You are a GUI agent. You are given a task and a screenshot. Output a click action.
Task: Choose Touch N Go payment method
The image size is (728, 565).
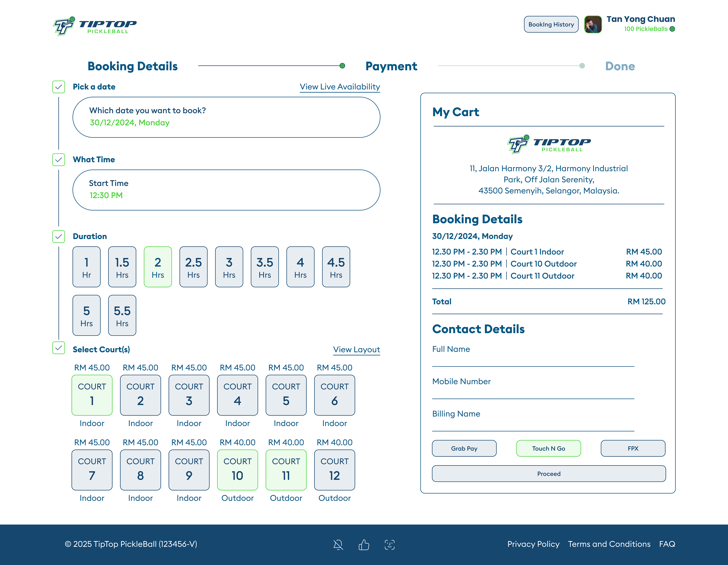(x=549, y=448)
